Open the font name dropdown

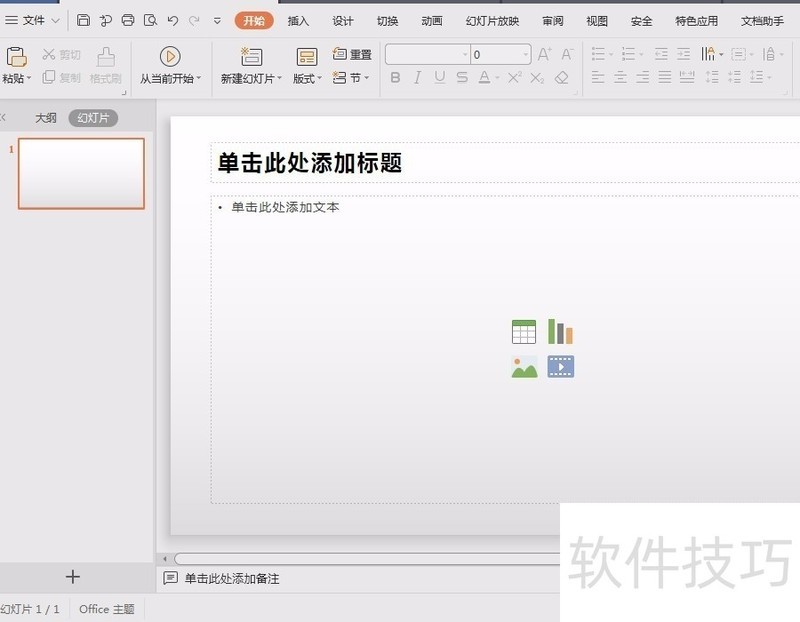(x=465, y=54)
